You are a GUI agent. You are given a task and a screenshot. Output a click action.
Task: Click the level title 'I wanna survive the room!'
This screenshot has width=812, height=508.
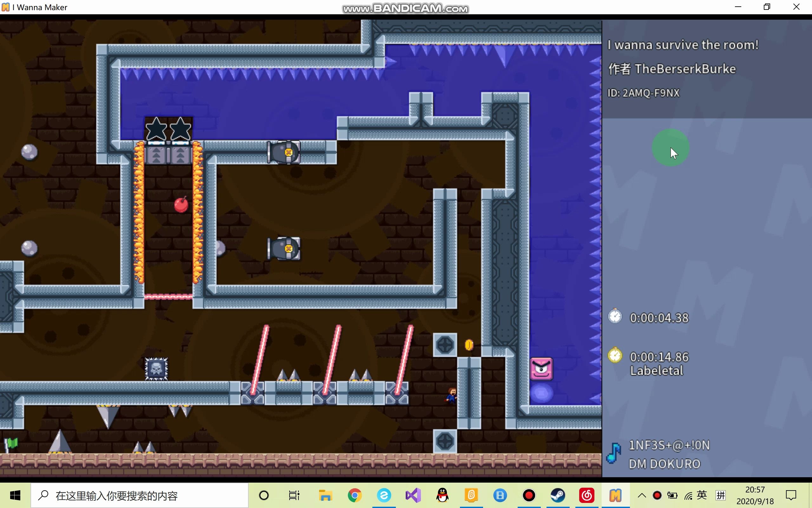coord(683,45)
